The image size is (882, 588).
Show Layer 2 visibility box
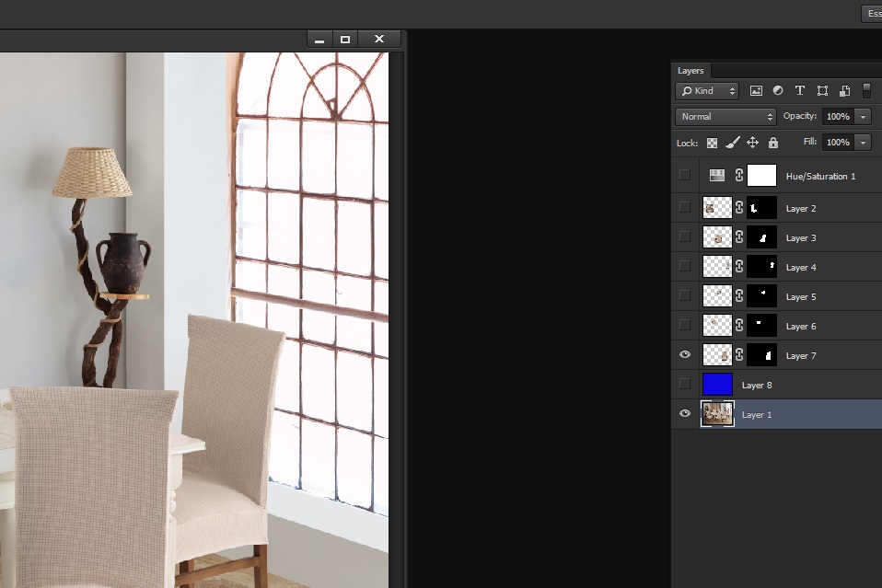coord(685,207)
